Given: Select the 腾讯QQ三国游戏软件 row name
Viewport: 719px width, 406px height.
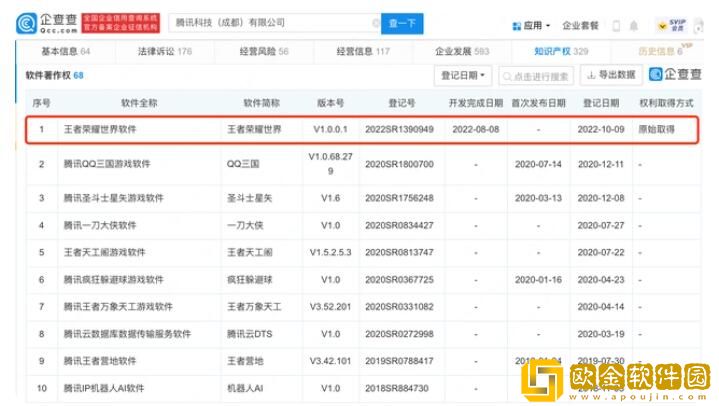Looking at the screenshot, I should pos(106,164).
